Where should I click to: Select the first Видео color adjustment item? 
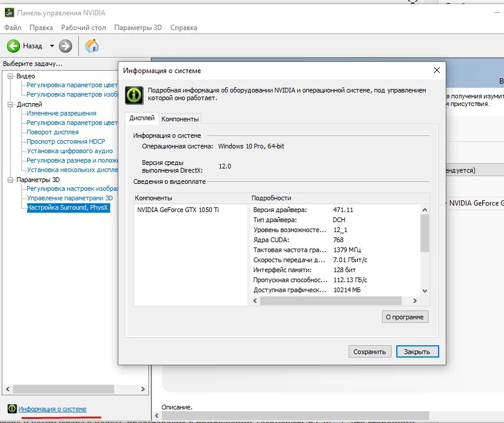pos(72,85)
